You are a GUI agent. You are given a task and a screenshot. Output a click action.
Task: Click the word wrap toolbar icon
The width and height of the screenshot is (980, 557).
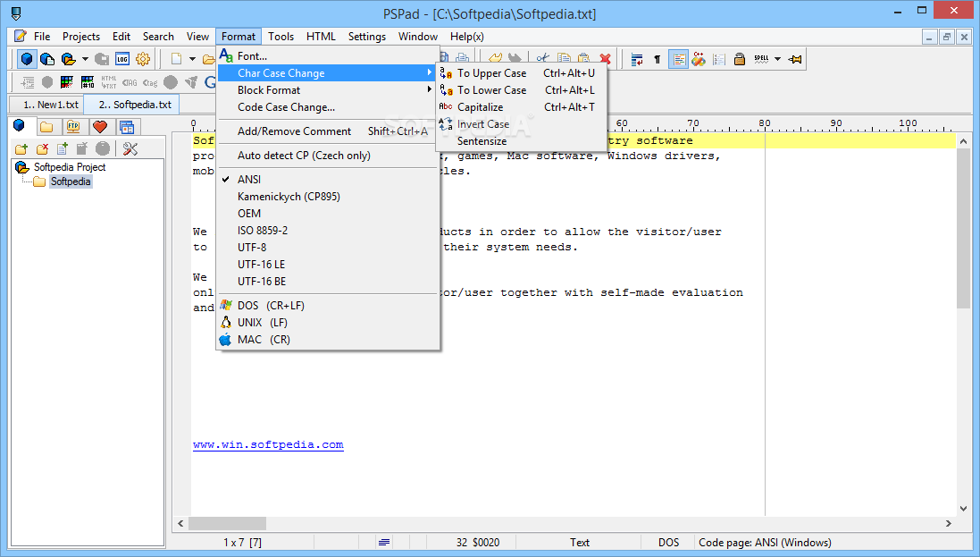click(637, 59)
